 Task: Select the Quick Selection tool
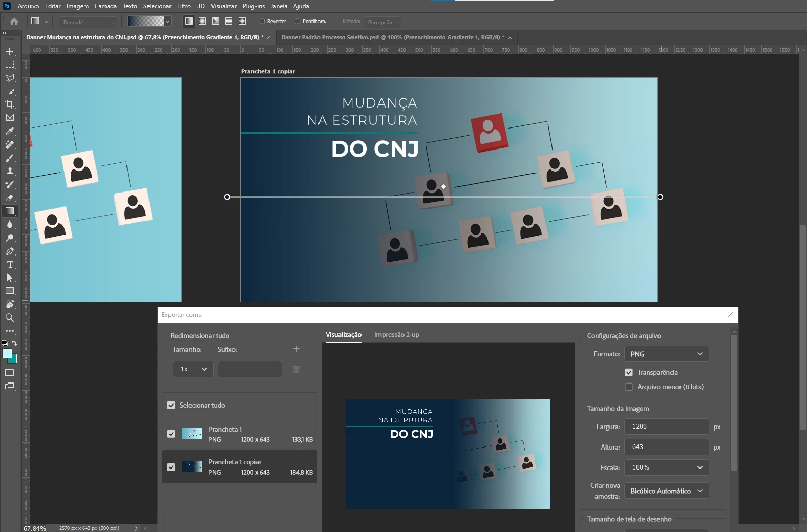(x=10, y=91)
